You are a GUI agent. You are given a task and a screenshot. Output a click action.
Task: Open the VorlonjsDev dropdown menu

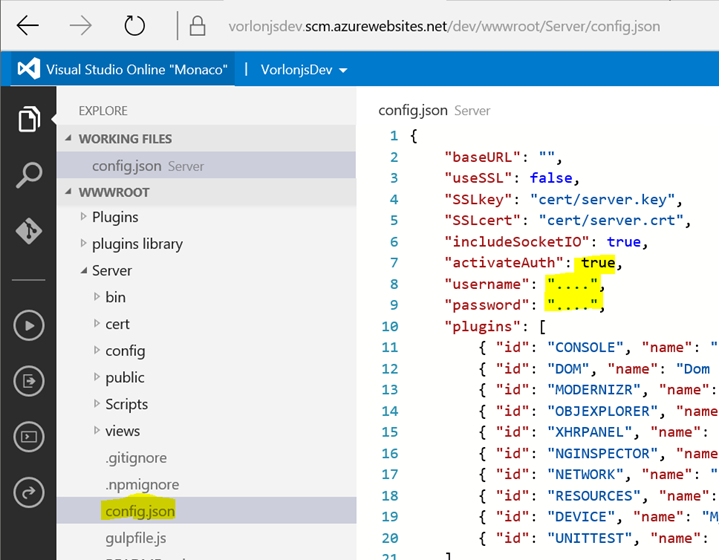304,70
